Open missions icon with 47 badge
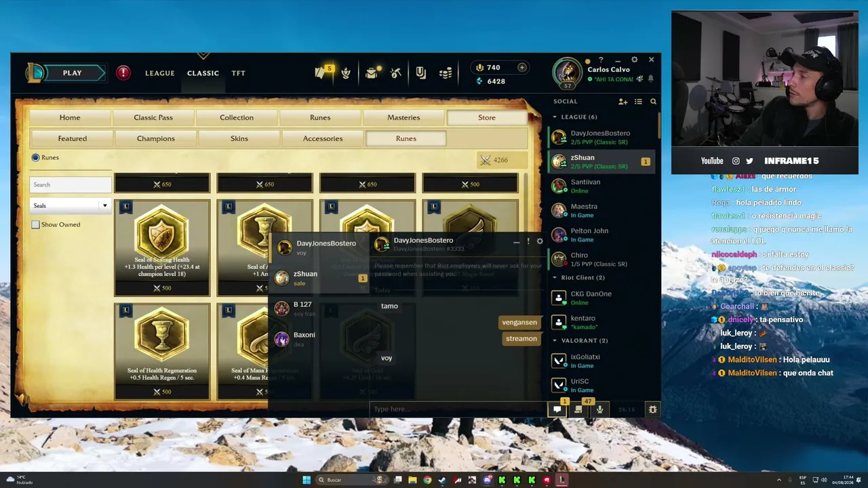 578,409
